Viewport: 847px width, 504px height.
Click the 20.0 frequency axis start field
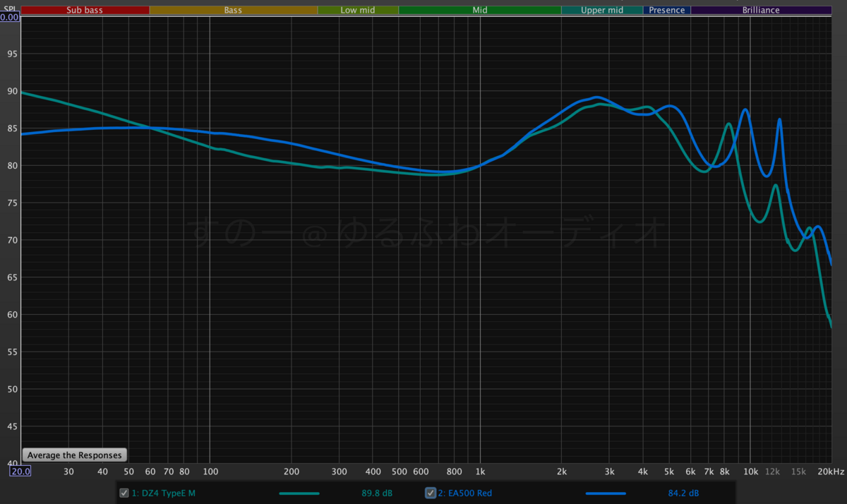(20, 472)
